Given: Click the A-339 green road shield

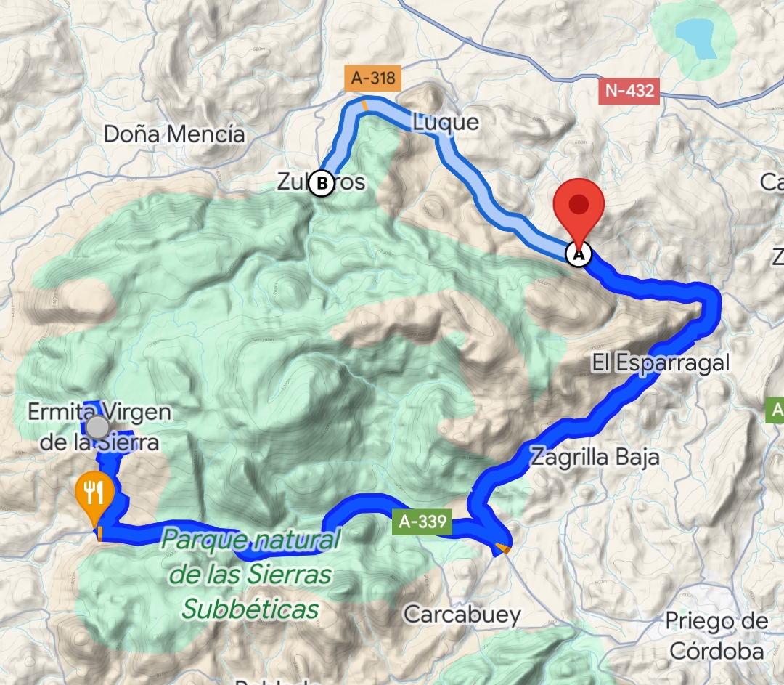Looking at the screenshot, I should (422, 522).
